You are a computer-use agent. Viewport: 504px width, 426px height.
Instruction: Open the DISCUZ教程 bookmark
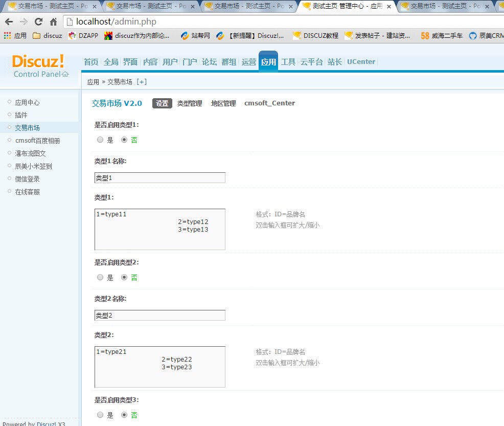tap(316, 36)
